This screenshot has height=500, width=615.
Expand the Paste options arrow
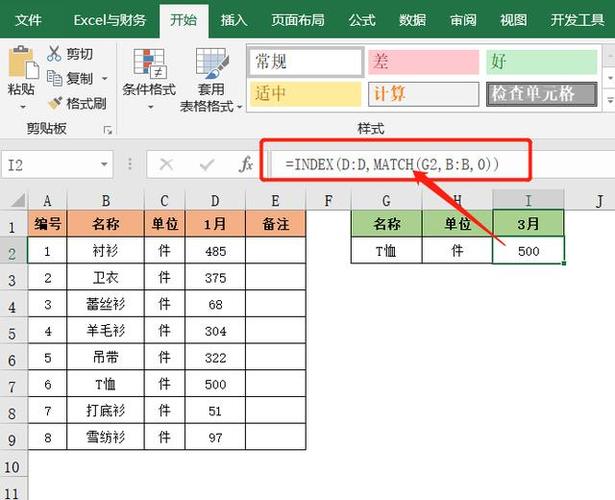pyautogui.click(x=23, y=107)
